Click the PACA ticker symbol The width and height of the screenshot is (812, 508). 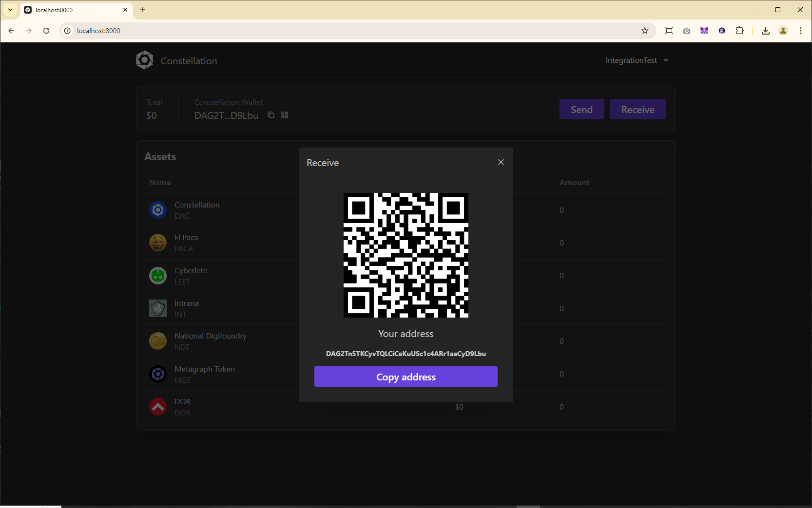pyautogui.click(x=184, y=248)
